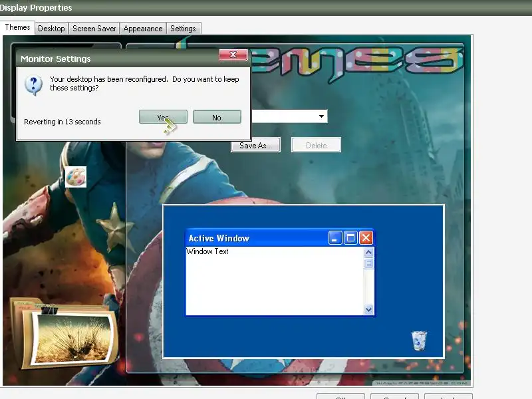Click the pictures folder icon

(x=65, y=333)
